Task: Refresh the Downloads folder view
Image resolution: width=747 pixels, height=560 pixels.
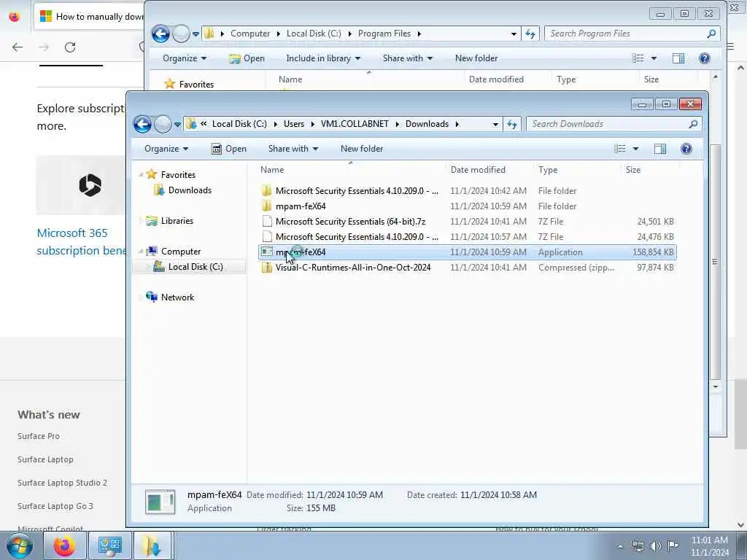Action: pos(511,124)
